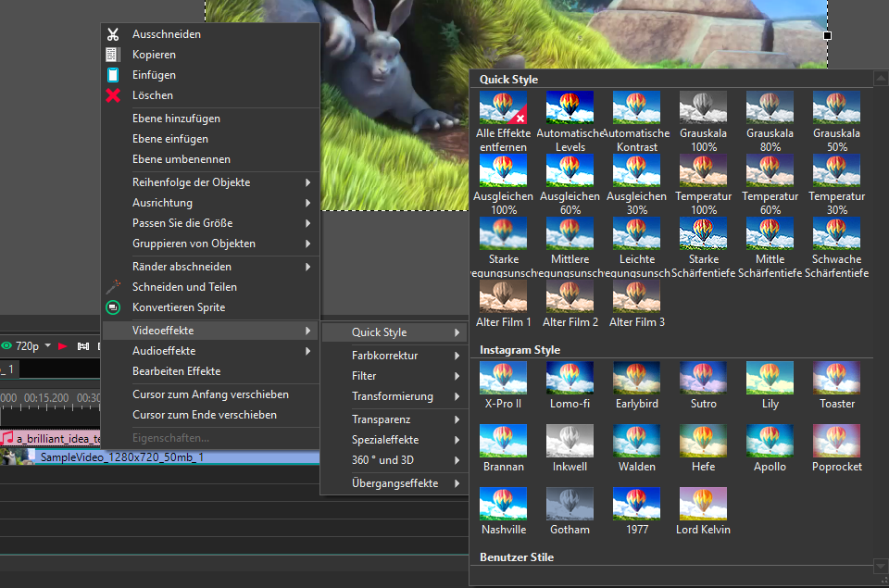
Task: Select Ebene hinzufügen from context menu
Action: 176,119
